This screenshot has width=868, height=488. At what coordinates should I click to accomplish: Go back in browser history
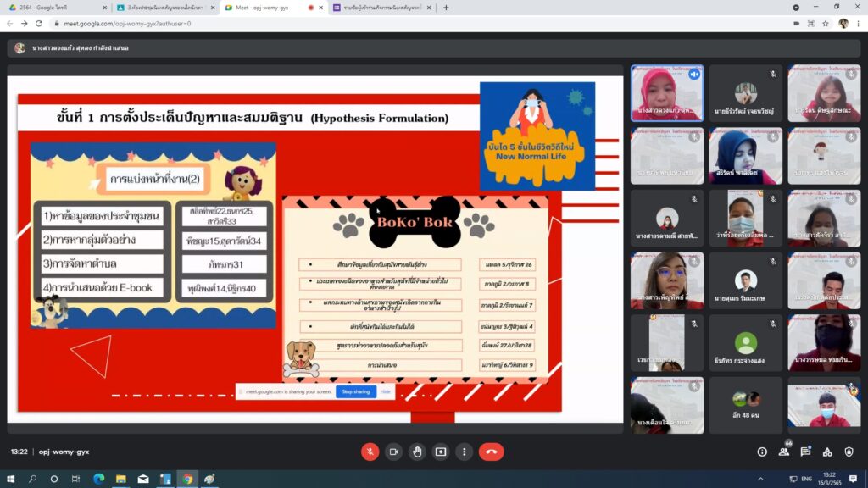[x=10, y=23]
